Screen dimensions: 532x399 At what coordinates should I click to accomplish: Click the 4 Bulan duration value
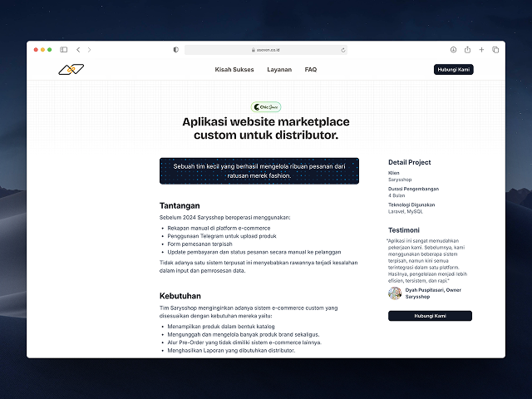pyautogui.click(x=397, y=195)
